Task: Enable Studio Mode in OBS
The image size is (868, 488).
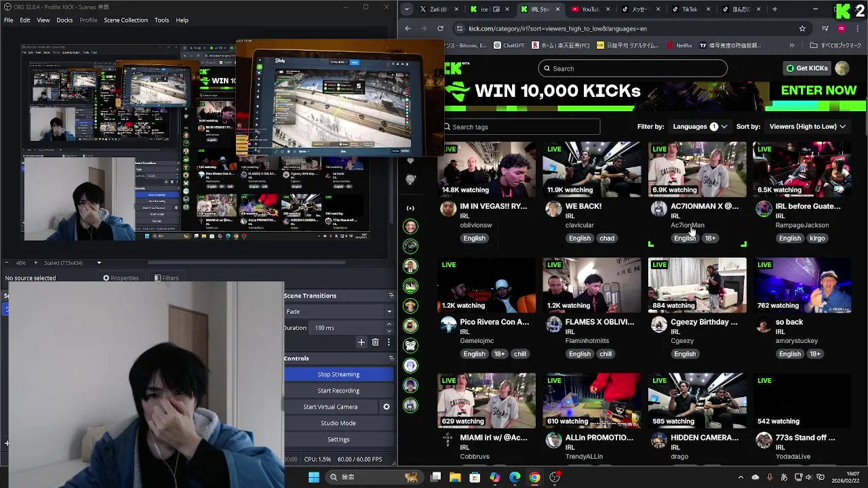Action: 338,423
